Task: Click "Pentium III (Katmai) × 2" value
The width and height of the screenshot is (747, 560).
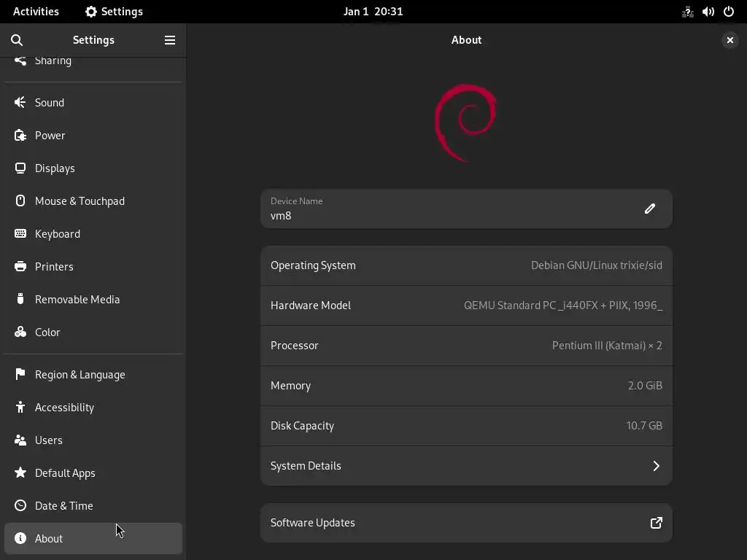Action: [607, 346]
